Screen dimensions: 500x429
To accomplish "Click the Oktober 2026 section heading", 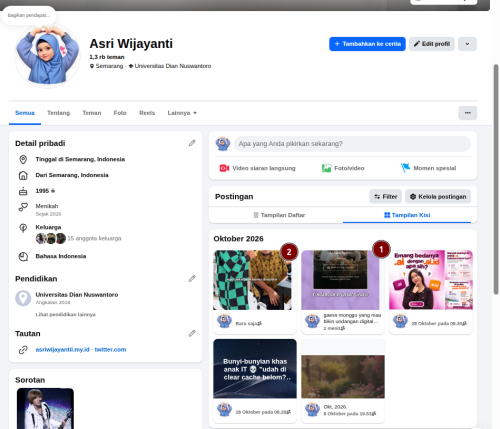I will click(x=238, y=239).
